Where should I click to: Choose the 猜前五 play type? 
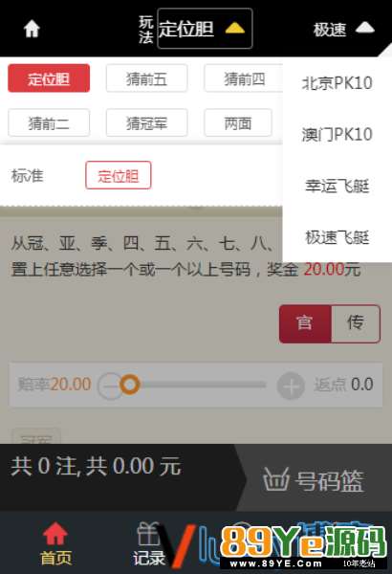tap(147, 78)
